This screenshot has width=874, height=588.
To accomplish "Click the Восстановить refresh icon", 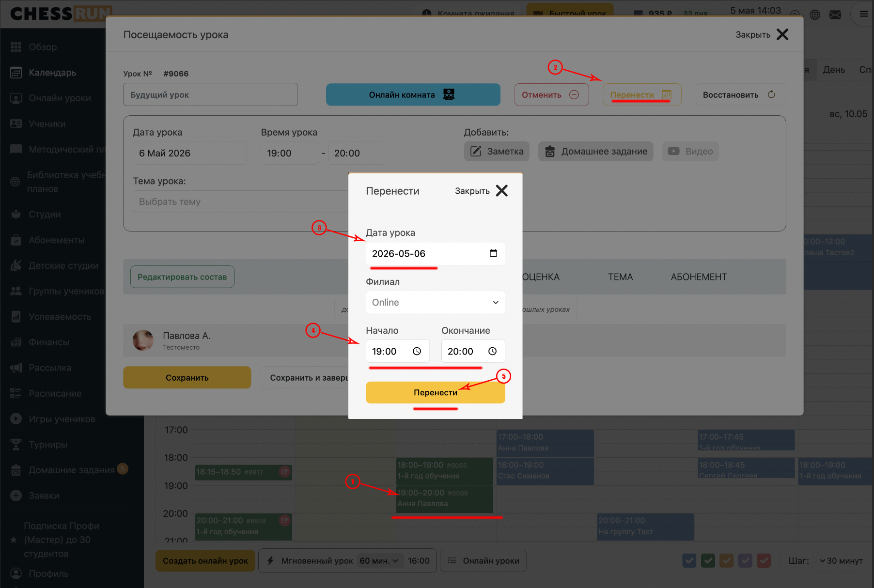I will tap(771, 94).
